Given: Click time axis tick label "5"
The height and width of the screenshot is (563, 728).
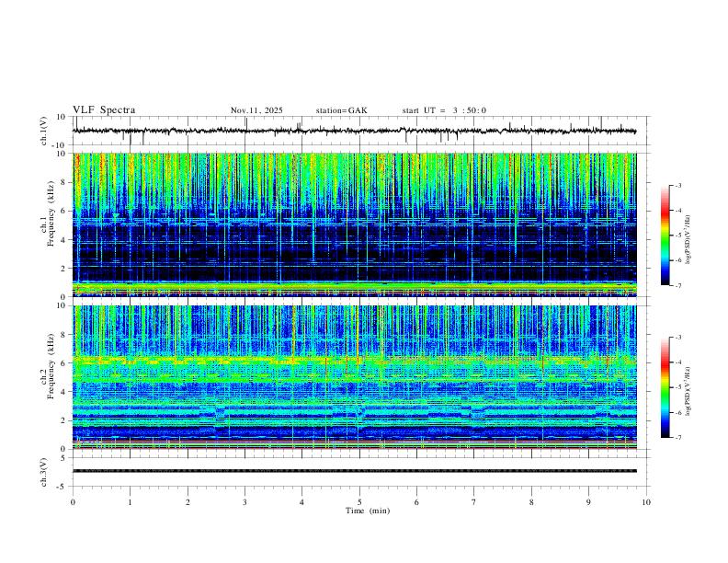Looking at the screenshot, I should tap(359, 502).
